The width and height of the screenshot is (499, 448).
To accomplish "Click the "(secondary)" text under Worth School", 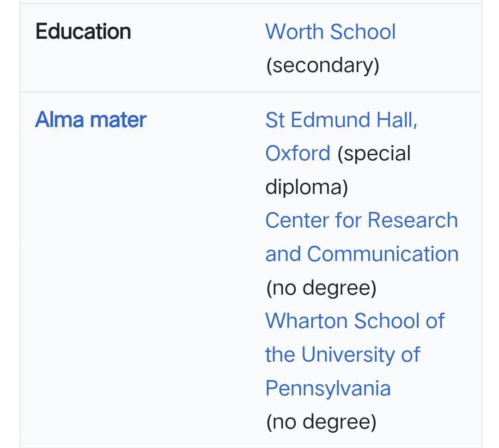I will 323,66.
